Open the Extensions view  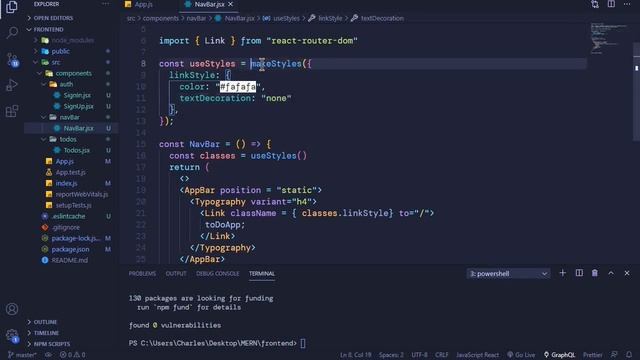[11, 111]
